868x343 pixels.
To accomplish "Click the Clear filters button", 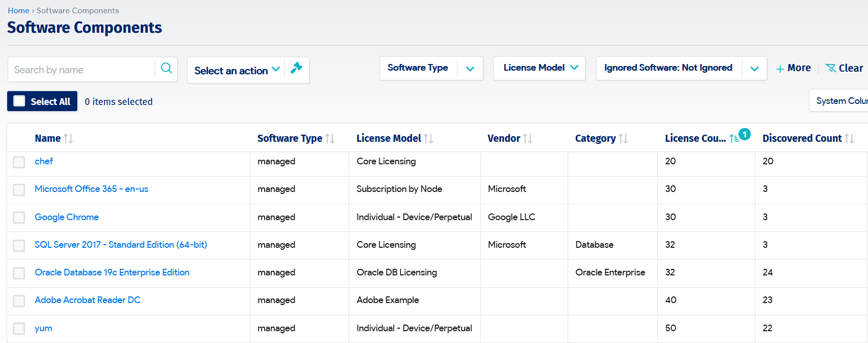I will (x=844, y=68).
